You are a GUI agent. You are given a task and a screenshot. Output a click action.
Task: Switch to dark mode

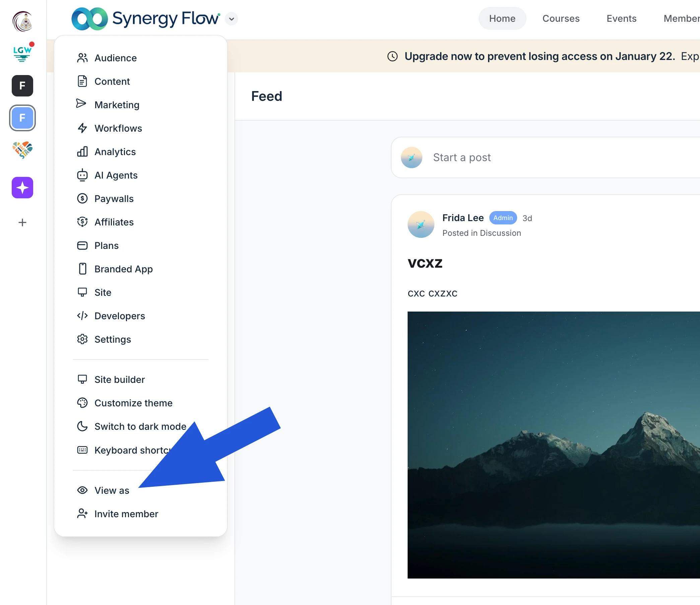click(x=140, y=426)
